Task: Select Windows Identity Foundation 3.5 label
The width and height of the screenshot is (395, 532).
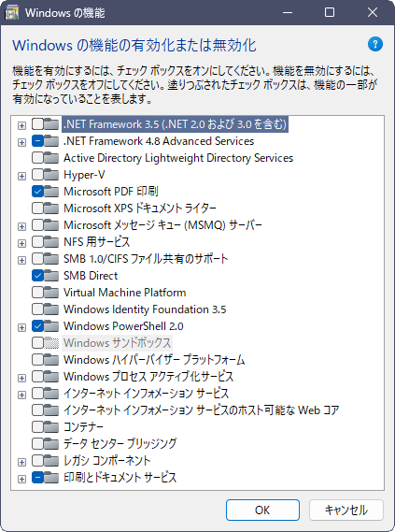Action: 145,309
